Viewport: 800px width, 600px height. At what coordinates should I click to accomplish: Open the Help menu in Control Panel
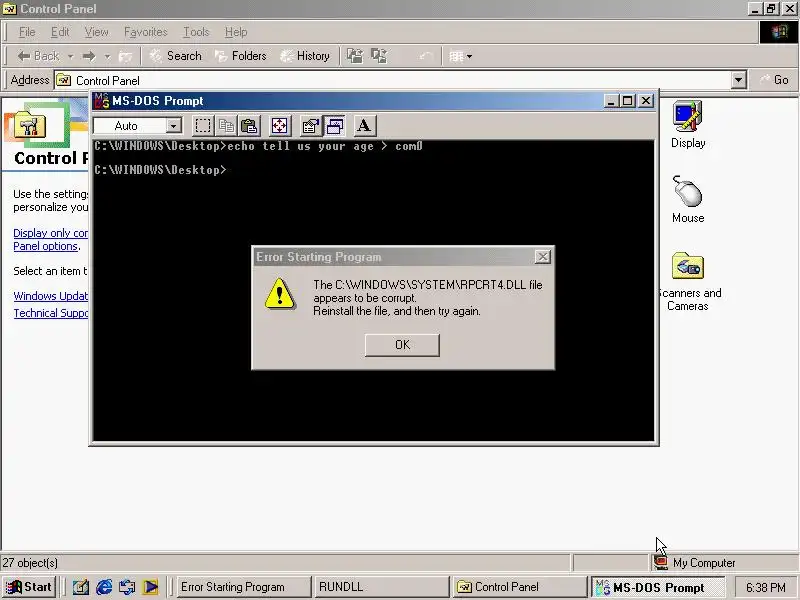(236, 32)
